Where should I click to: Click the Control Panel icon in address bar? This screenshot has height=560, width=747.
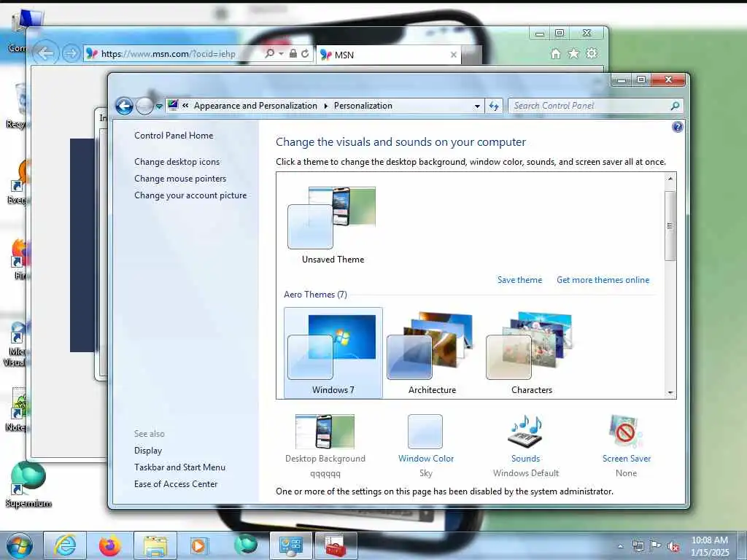pos(173,105)
